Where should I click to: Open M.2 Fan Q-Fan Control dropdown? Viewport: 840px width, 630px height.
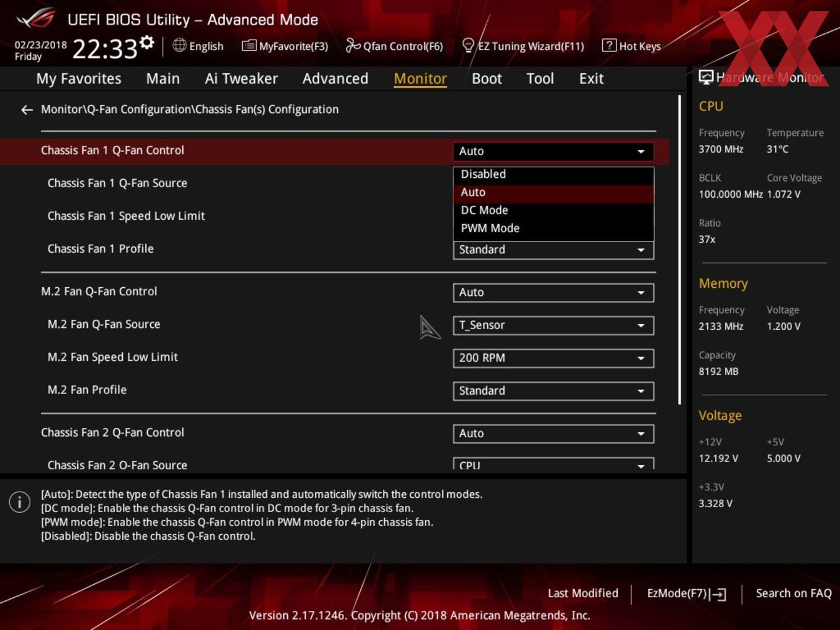tap(553, 293)
